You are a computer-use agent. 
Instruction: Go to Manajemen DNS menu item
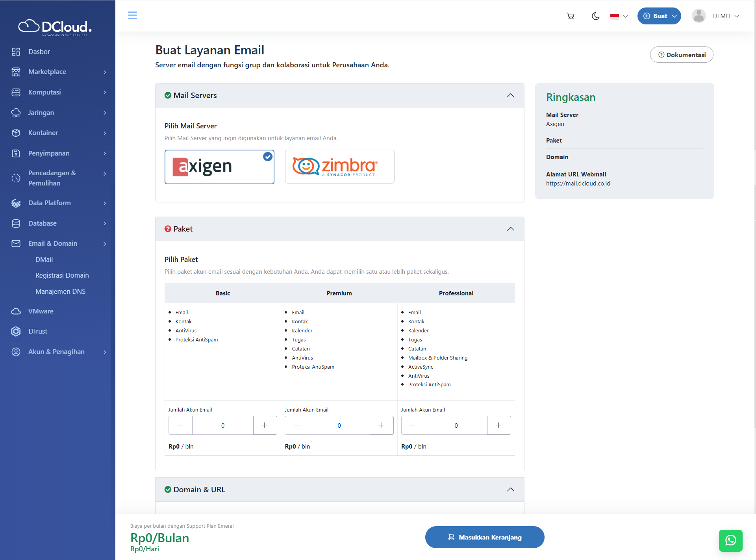coord(60,291)
